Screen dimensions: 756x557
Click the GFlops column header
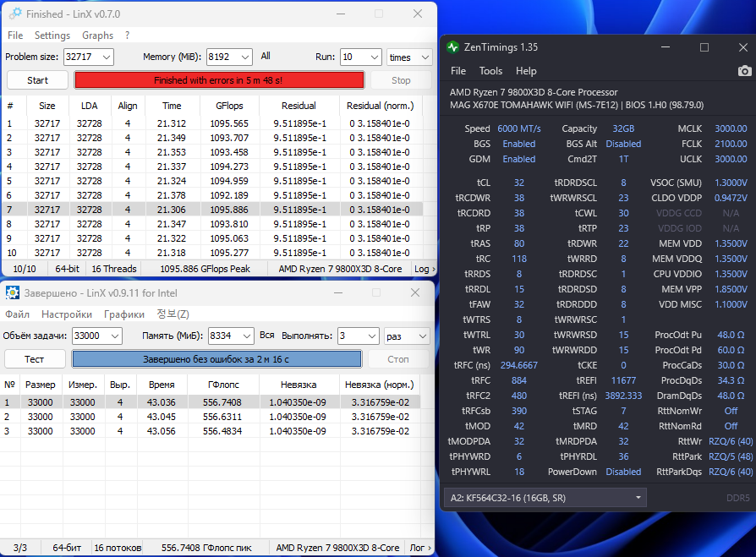pyautogui.click(x=229, y=106)
